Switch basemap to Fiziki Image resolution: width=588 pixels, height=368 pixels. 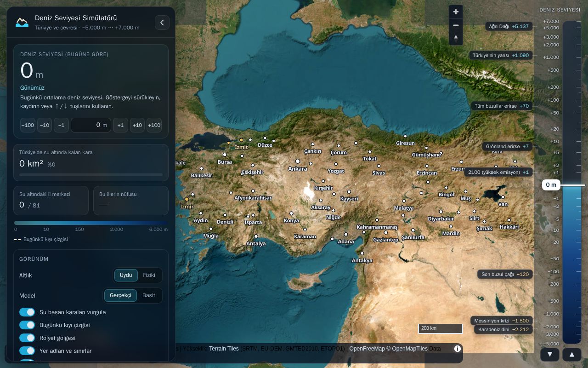pos(149,275)
